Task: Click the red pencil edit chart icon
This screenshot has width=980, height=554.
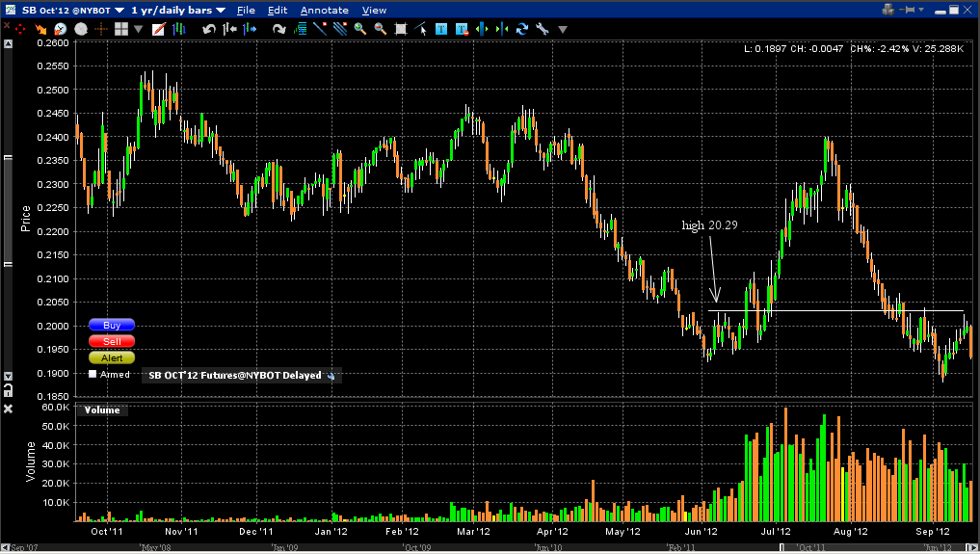Action: tap(159, 29)
